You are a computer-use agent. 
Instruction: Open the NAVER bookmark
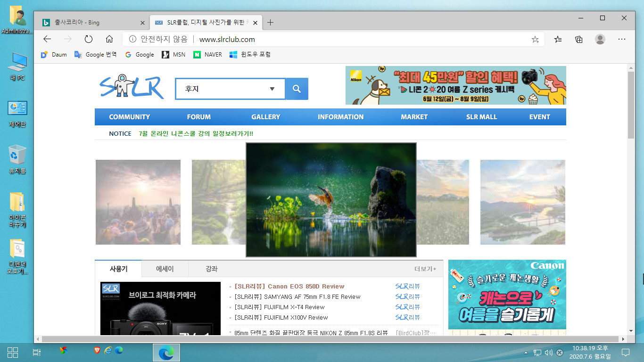point(207,55)
